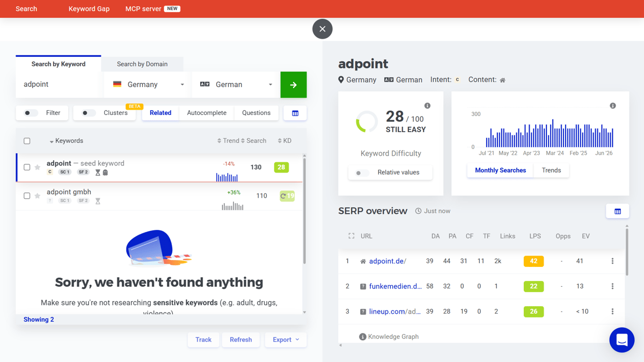This screenshot has height=362, width=644.
Task: Open MCP server in top navigation
Action: (x=152, y=9)
